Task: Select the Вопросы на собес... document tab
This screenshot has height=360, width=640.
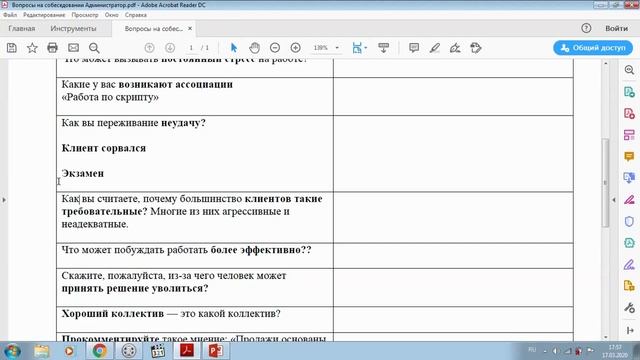Action: (x=153, y=29)
